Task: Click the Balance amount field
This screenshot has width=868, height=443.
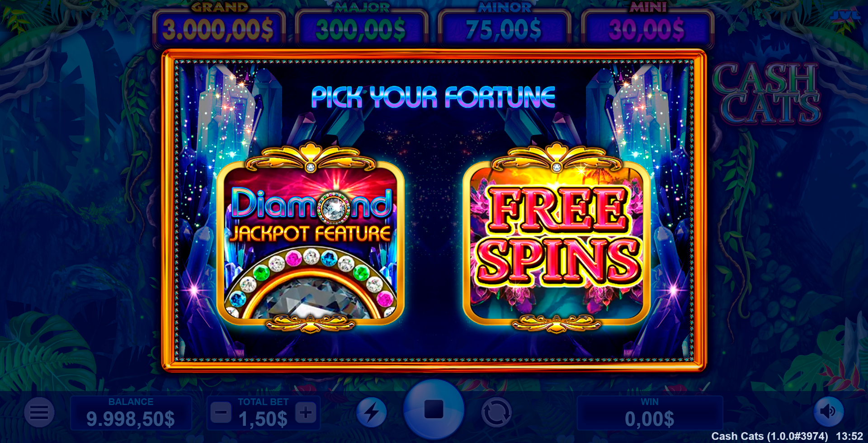Action: tap(131, 413)
